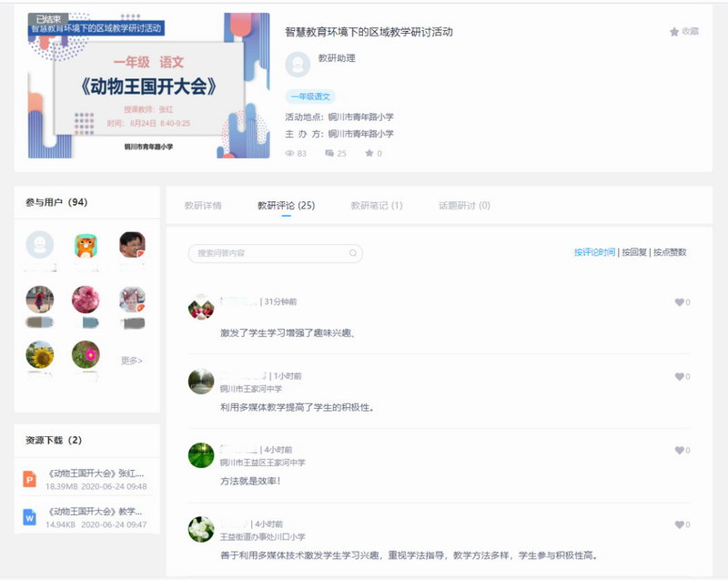This screenshot has height=580, width=728.
Task: Click the 动物王国开大会 cover thumbnail
Action: tap(148, 86)
